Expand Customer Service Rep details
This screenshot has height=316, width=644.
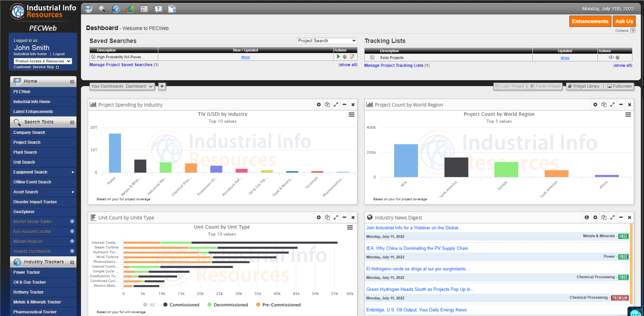pos(57,67)
